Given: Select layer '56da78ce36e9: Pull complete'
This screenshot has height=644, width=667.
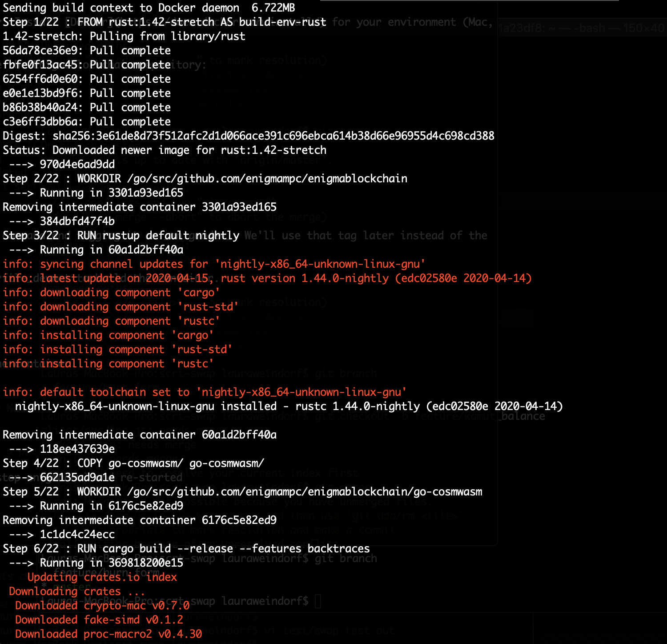Looking at the screenshot, I should (87, 51).
